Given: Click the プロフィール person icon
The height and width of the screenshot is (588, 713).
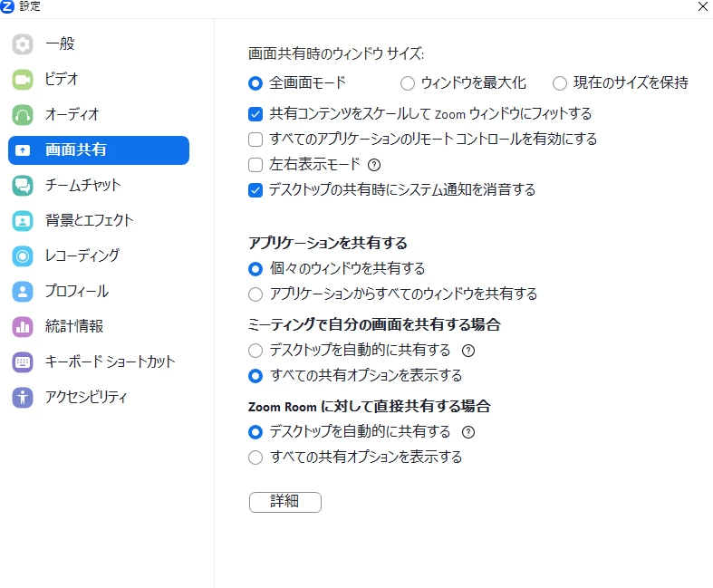Looking at the screenshot, I should click(23, 292).
